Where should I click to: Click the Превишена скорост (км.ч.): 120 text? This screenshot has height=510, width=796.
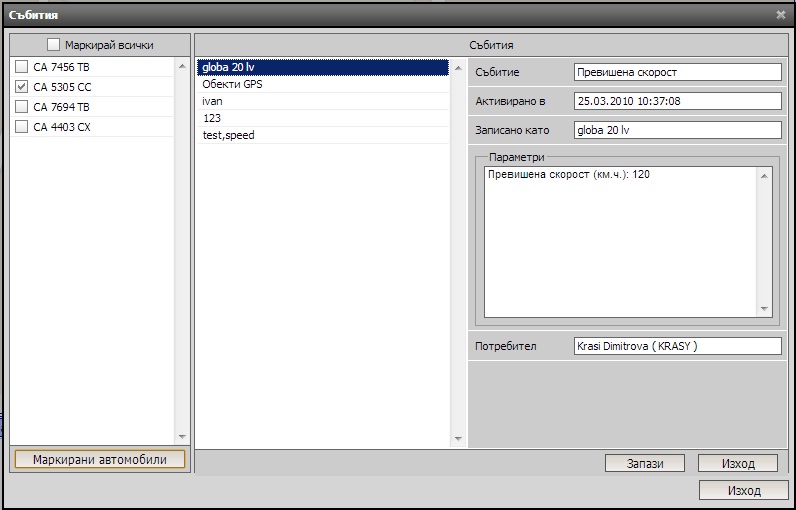569,175
